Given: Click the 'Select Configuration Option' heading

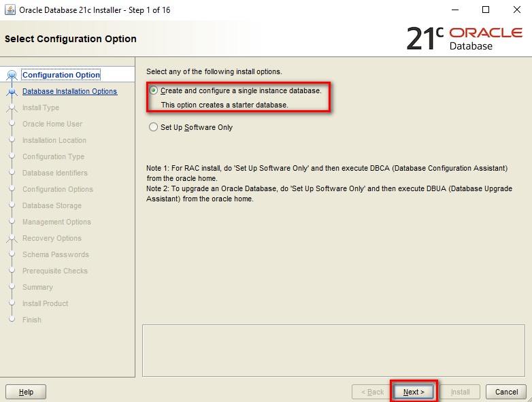Looking at the screenshot, I should point(71,39).
